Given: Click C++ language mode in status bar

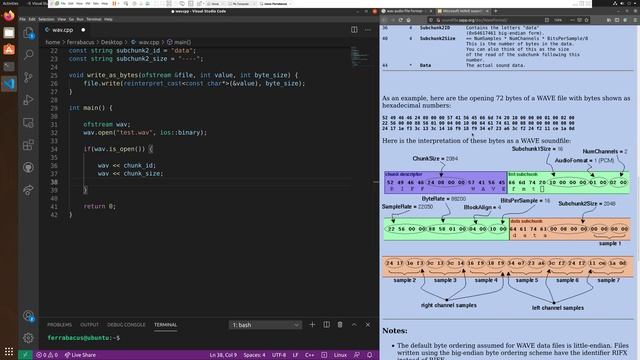Looking at the screenshot, I should 309,355.
